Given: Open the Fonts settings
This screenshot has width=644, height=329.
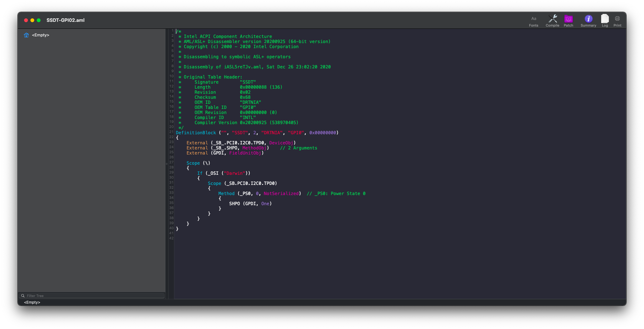Looking at the screenshot, I should (x=533, y=21).
